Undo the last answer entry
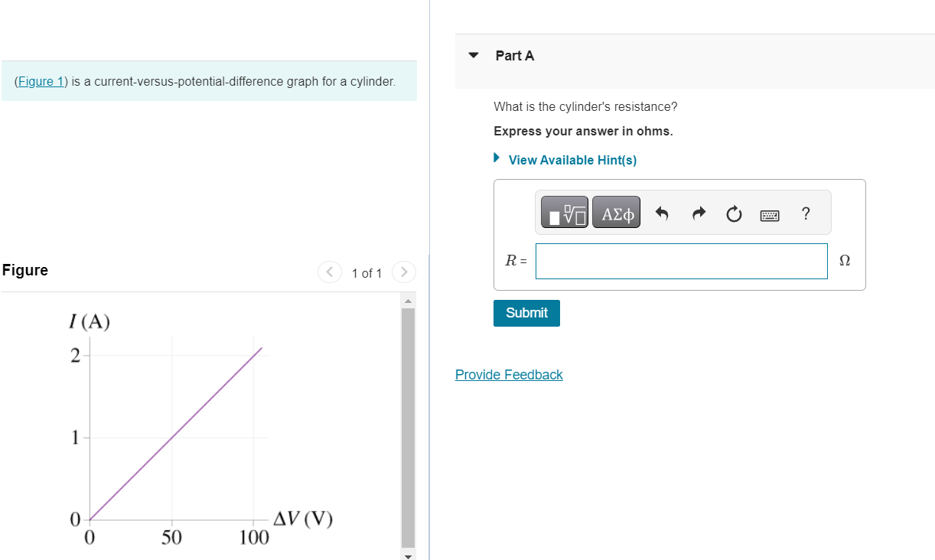Screen dimensions: 935x560 pyautogui.click(x=661, y=214)
